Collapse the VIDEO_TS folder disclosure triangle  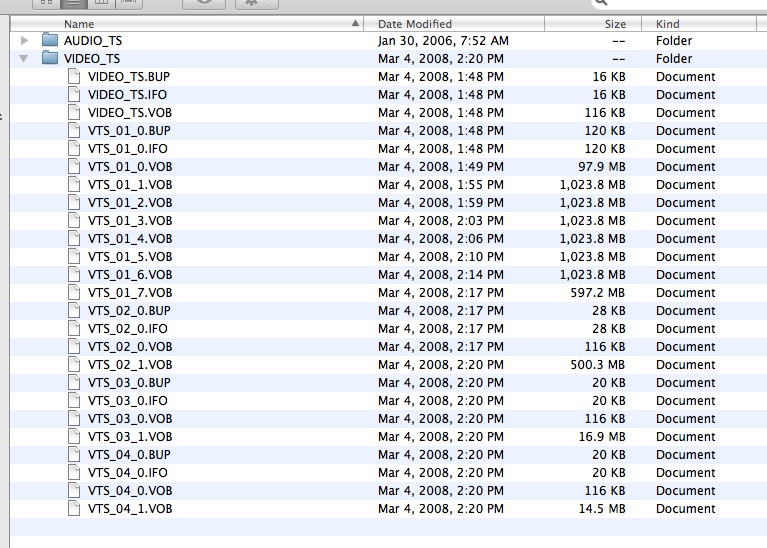point(23,59)
